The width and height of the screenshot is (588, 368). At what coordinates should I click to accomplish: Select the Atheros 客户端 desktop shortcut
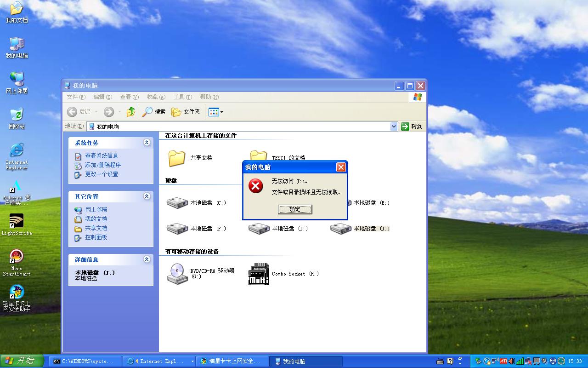(17, 192)
